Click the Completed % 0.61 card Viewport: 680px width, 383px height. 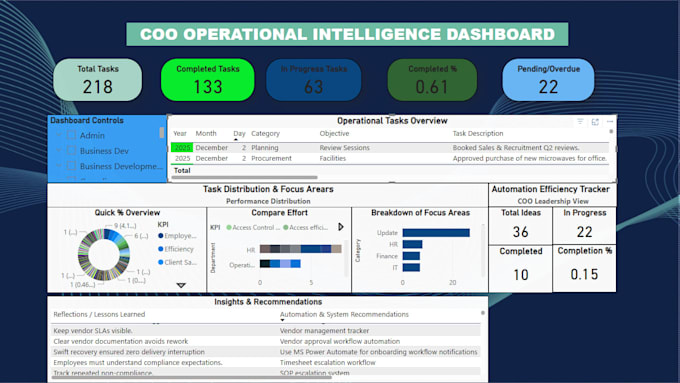click(x=432, y=80)
